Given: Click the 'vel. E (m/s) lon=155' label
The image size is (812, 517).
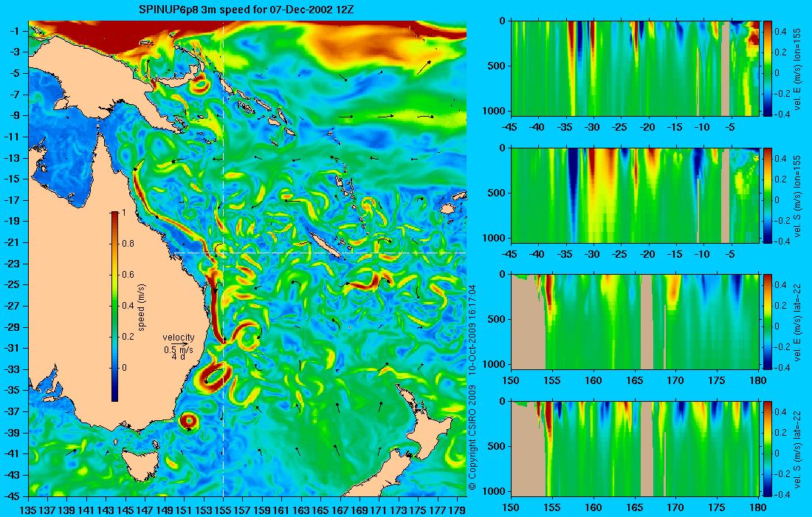Looking at the screenshot, I should 797,69.
